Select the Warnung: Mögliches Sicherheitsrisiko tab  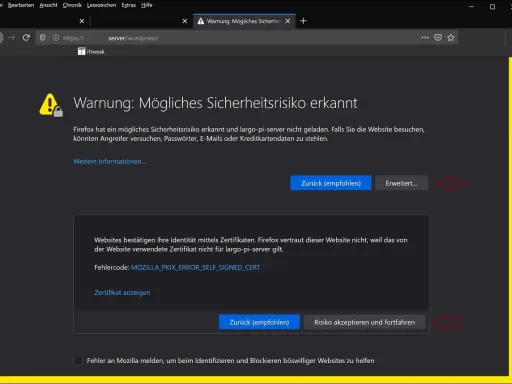[x=244, y=21]
